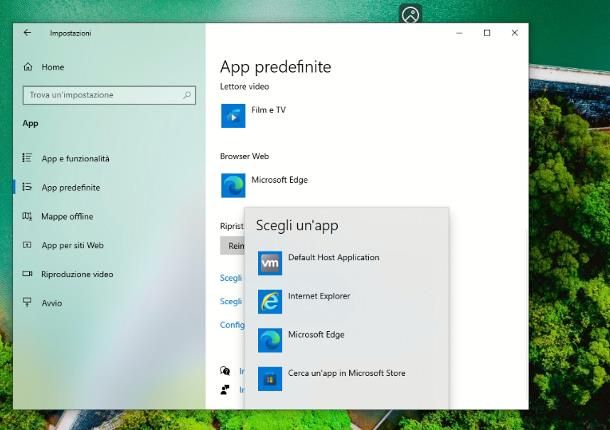Click the Microsoft Edge icon under Browser Web
610x430 pixels.
point(233,185)
